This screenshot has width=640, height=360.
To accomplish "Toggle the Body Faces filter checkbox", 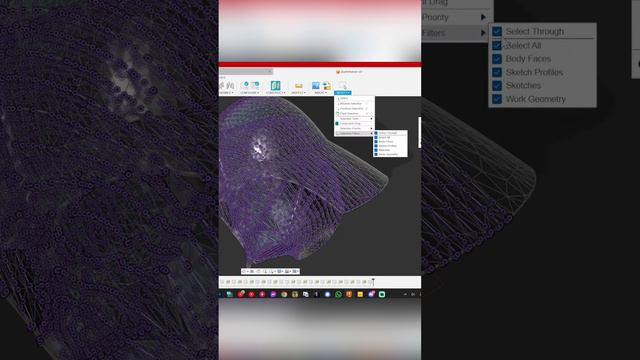I will [376, 142].
